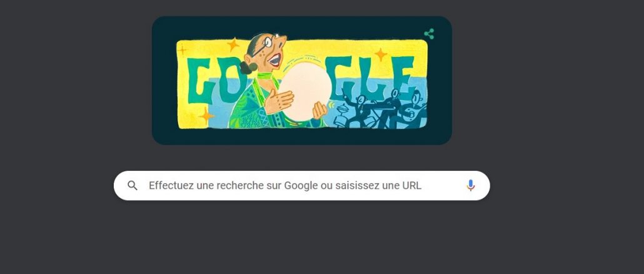
Task: Click the share icon on the doodle
Action: (429, 34)
